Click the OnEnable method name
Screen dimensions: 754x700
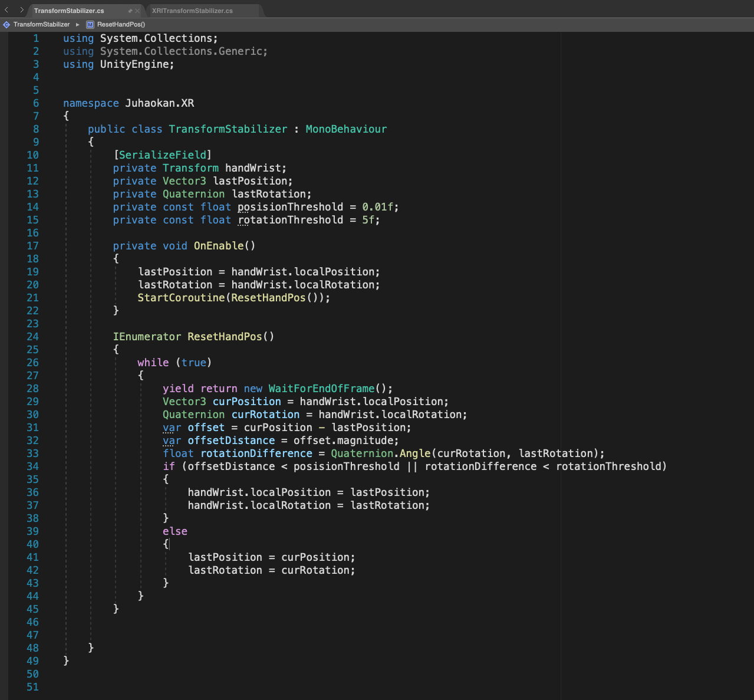(x=219, y=246)
